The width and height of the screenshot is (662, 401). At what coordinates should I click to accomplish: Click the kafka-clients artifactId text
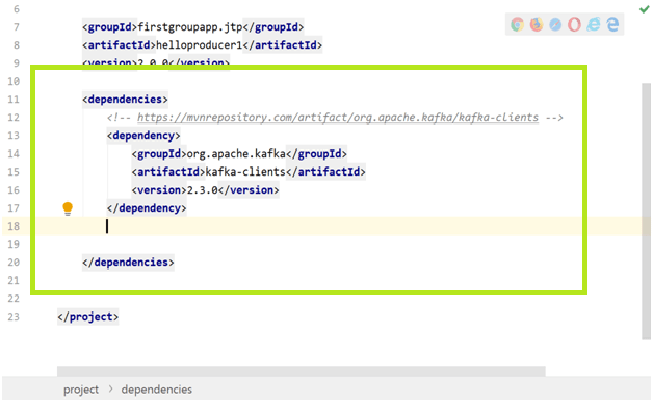point(245,172)
